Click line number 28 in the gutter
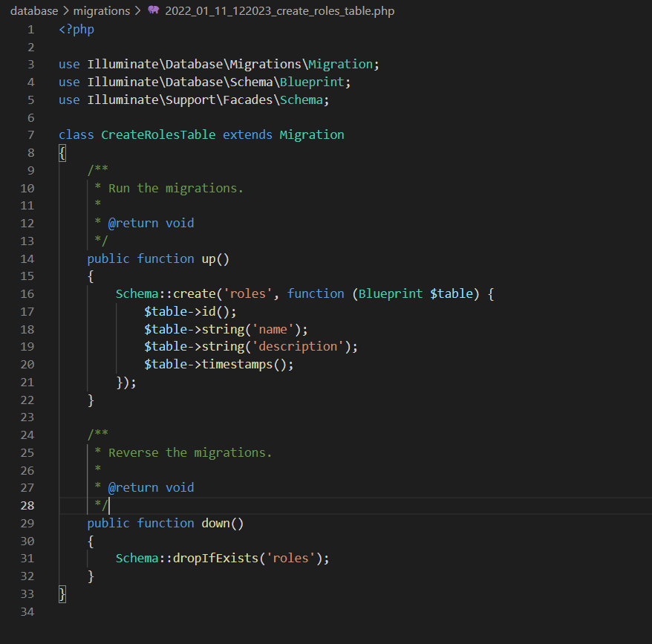The height and width of the screenshot is (644, 652). pyautogui.click(x=27, y=505)
